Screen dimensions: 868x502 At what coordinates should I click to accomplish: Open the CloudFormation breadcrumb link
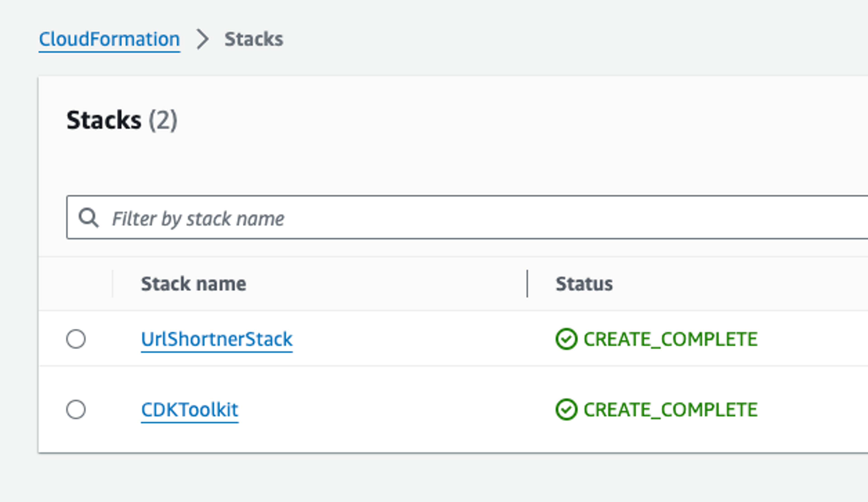click(109, 39)
